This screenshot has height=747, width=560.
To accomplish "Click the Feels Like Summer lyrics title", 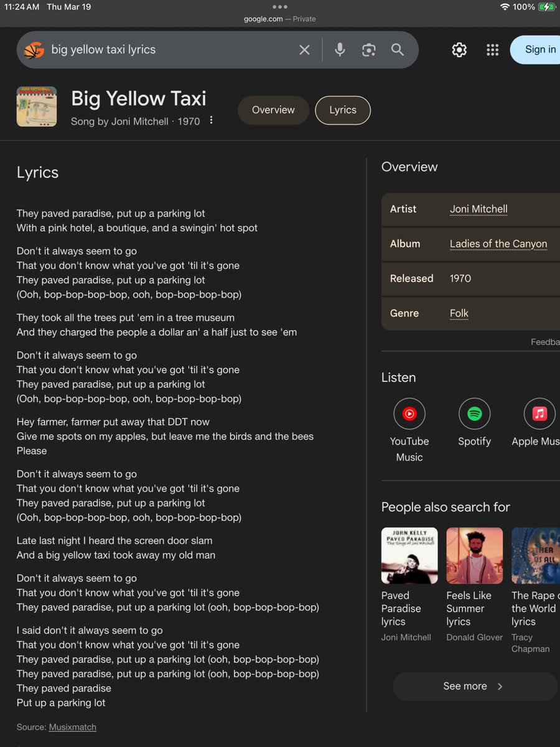I will point(469,609).
